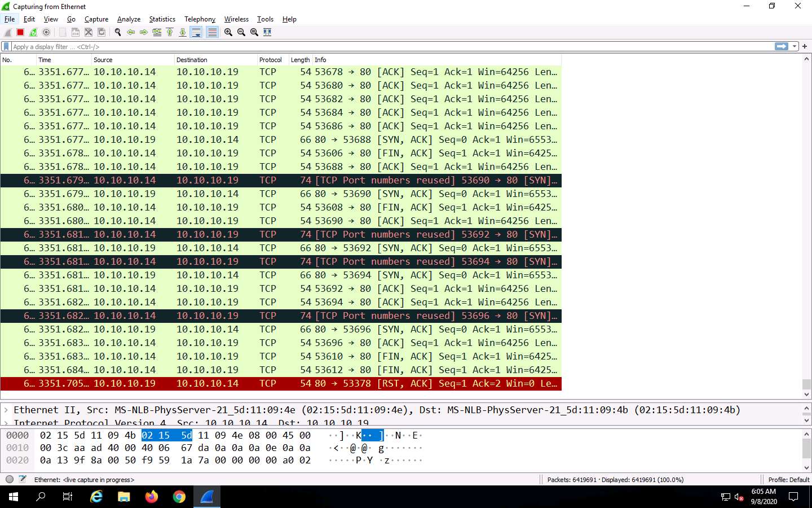Expand Internet Protocol Version 4 details
Image resolution: width=812 pixels, height=508 pixels.
click(x=6, y=423)
